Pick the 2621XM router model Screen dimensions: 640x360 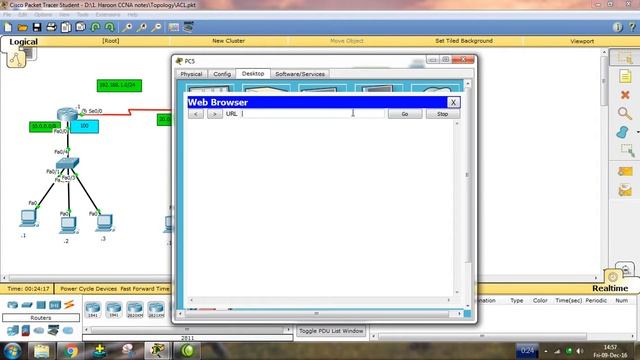[156, 309]
